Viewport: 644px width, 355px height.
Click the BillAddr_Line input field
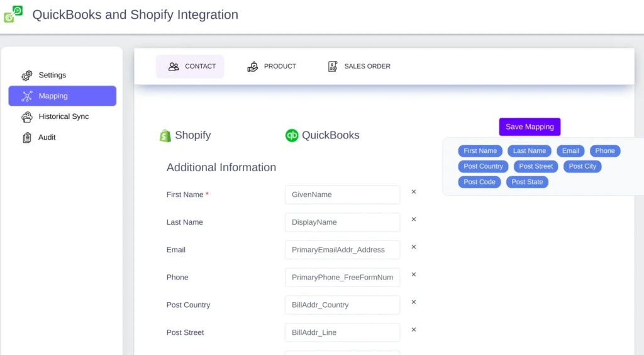click(x=342, y=332)
